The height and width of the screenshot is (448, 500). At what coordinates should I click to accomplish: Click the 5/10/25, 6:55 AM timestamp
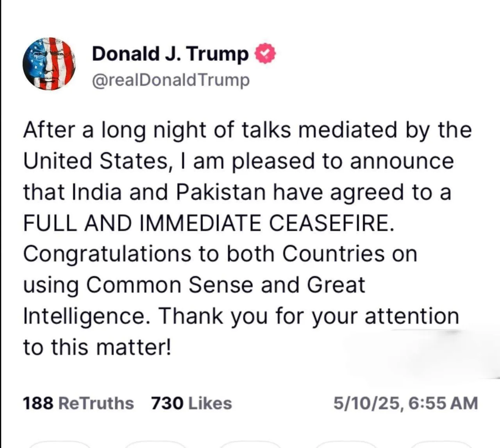coord(405,403)
